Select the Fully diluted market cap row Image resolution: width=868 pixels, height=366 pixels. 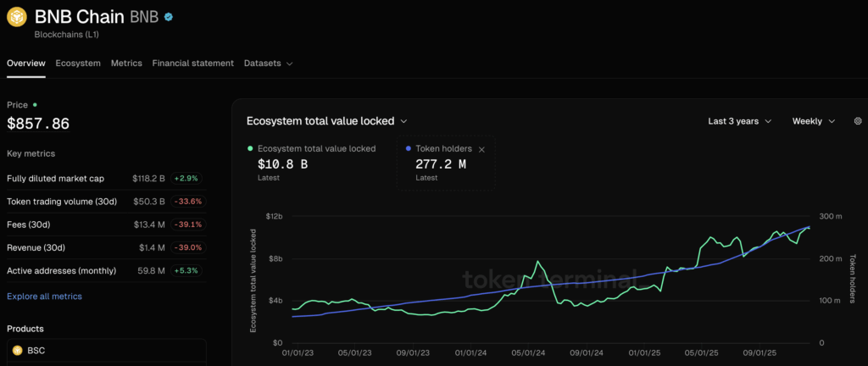(x=103, y=179)
